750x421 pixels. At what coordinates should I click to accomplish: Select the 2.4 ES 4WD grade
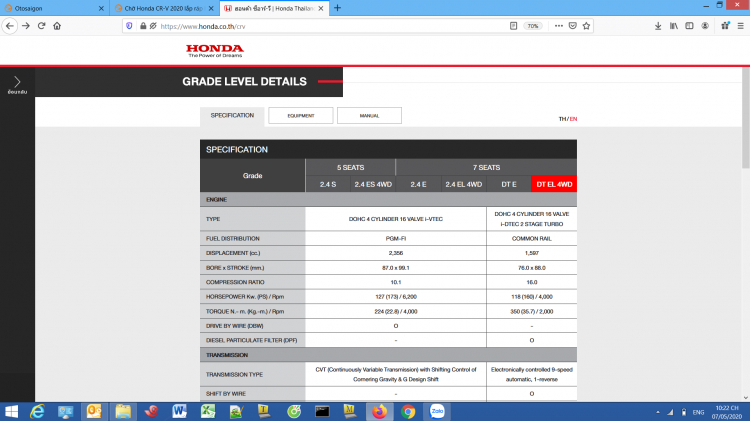click(x=373, y=184)
